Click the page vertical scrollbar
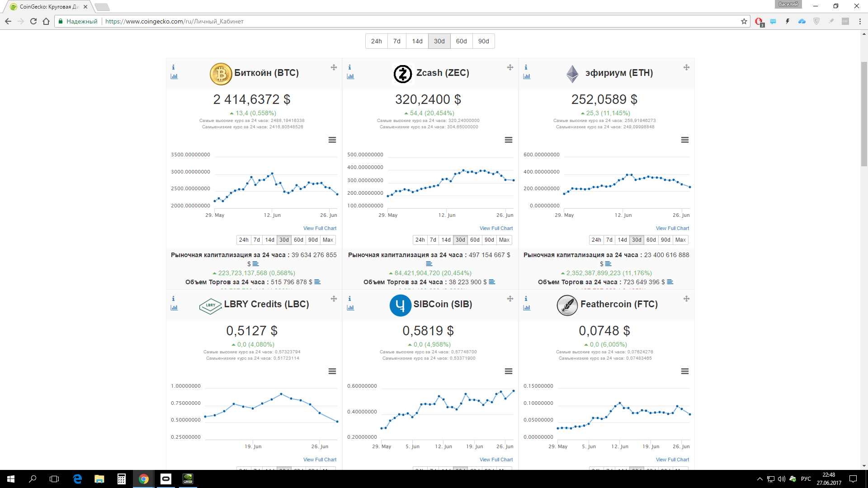 click(x=864, y=113)
